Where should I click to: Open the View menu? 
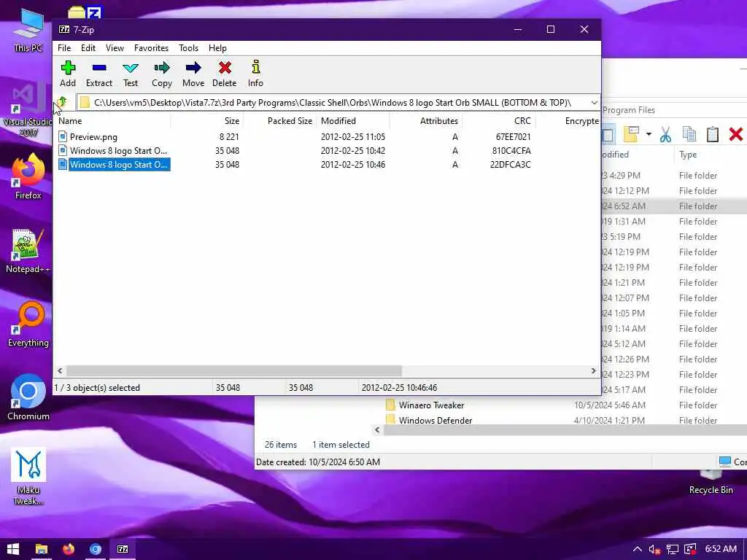coord(115,48)
